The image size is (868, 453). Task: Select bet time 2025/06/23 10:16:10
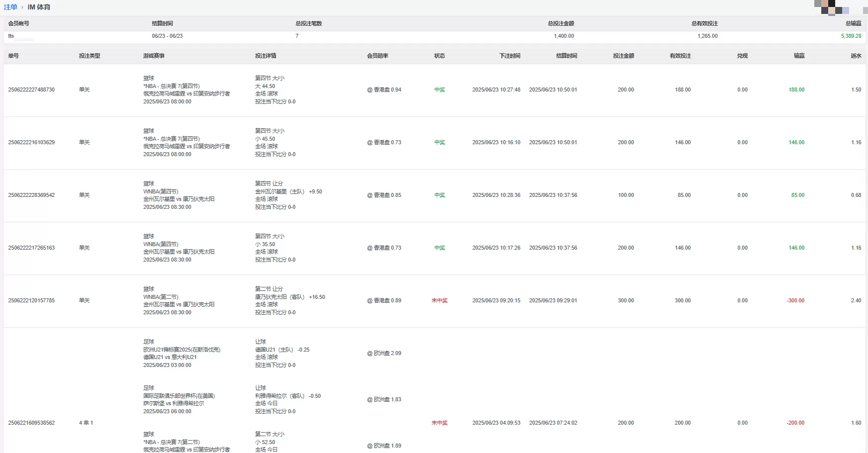coord(496,142)
